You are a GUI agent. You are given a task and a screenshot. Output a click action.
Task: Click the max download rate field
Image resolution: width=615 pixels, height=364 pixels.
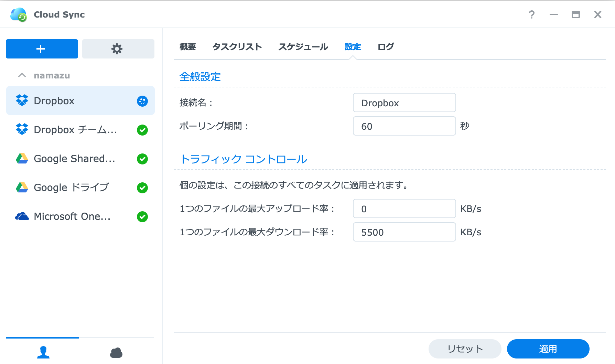[x=404, y=232]
